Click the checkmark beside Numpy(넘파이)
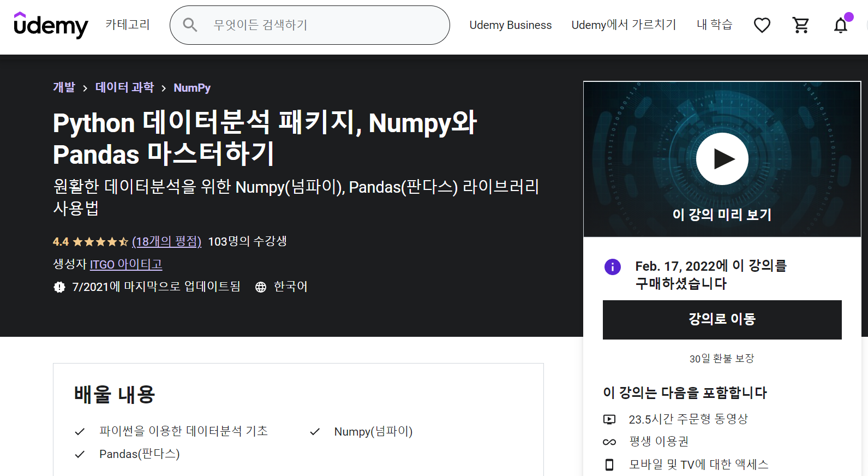 pos(315,432)
